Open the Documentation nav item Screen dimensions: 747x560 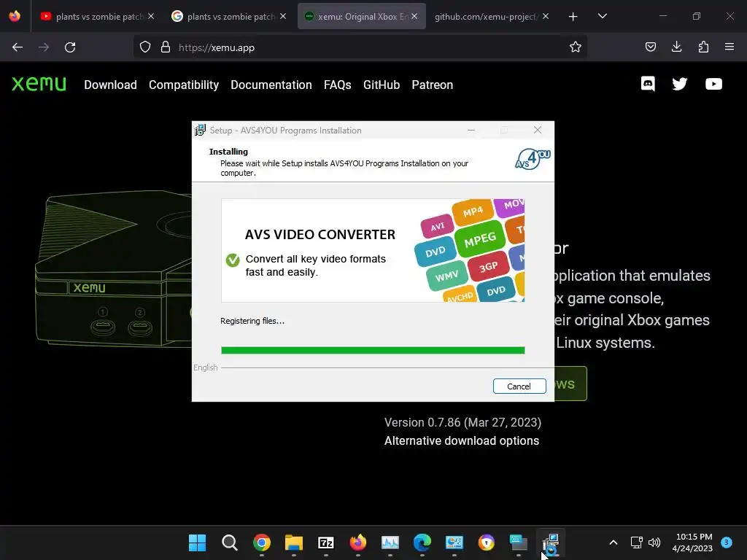(x=271, y=85)
